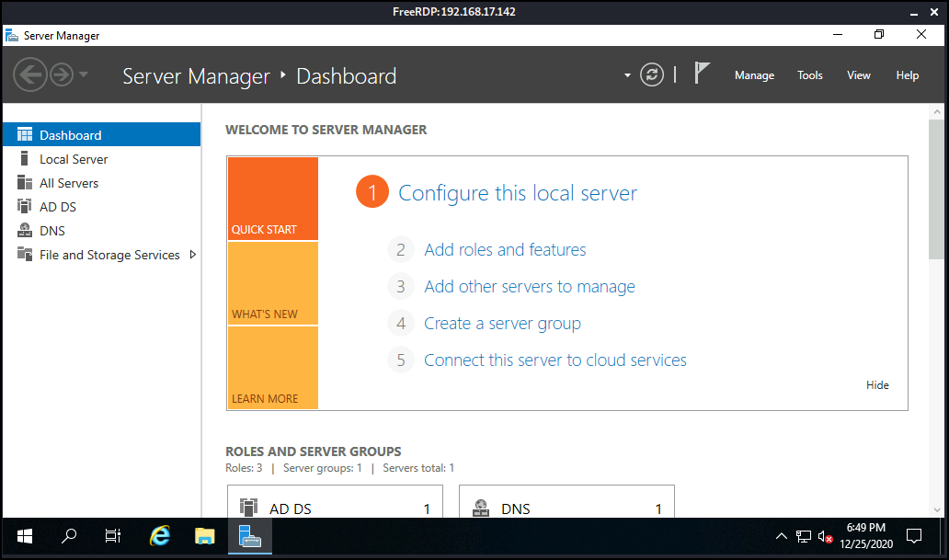The height and width of the screenshot is (560, 949).
Task: Go forward with the forward arrow button
Action: point(61,75)
